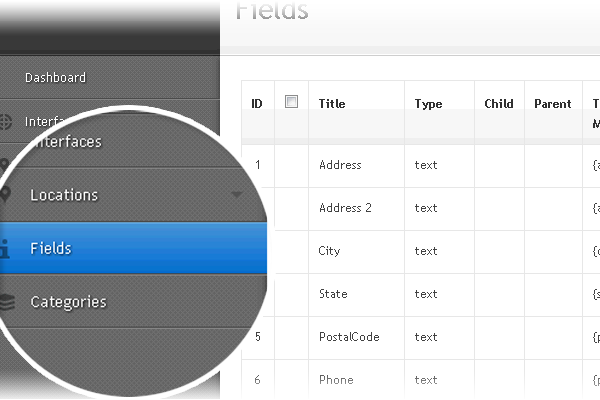Sort by the Type column header
Screen dimensions: 600x400
coord(428,104)
